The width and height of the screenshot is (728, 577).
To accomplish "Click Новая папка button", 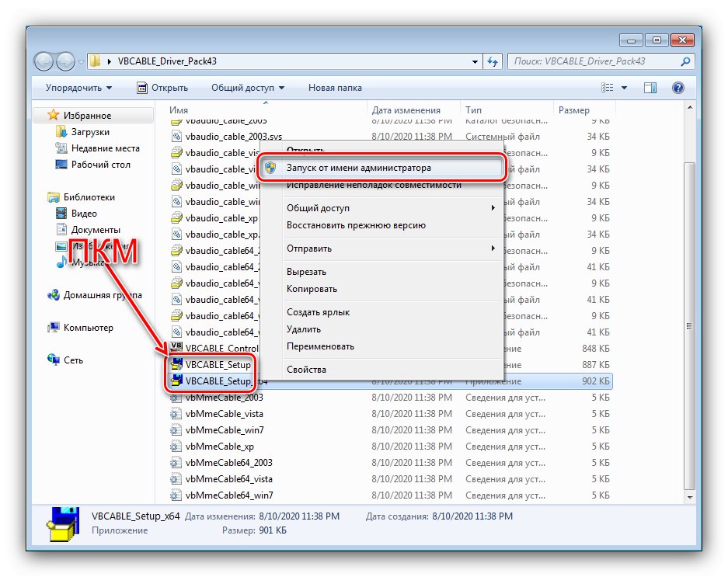I will [335, 88].
